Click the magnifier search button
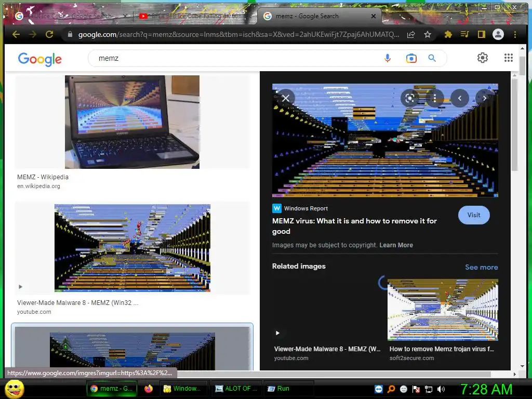Image resolution: width=532 pixels, height=399 pixels. pos(432,58)
